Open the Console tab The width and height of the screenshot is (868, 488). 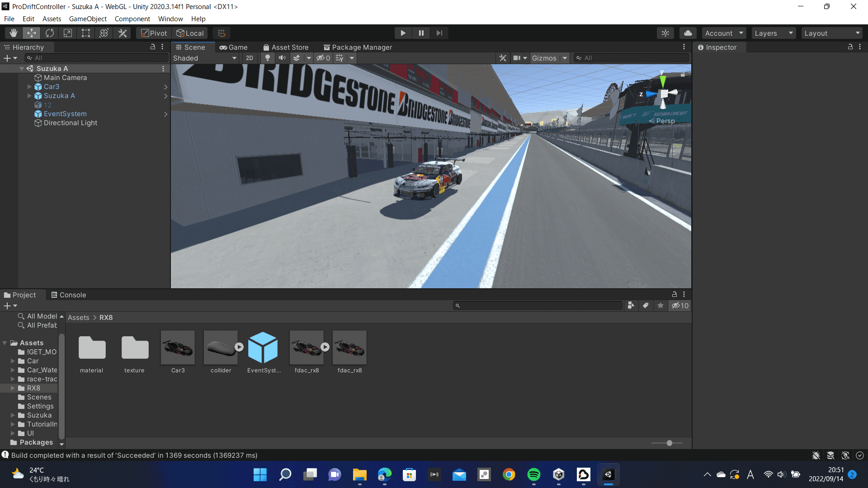click(69, 295)
